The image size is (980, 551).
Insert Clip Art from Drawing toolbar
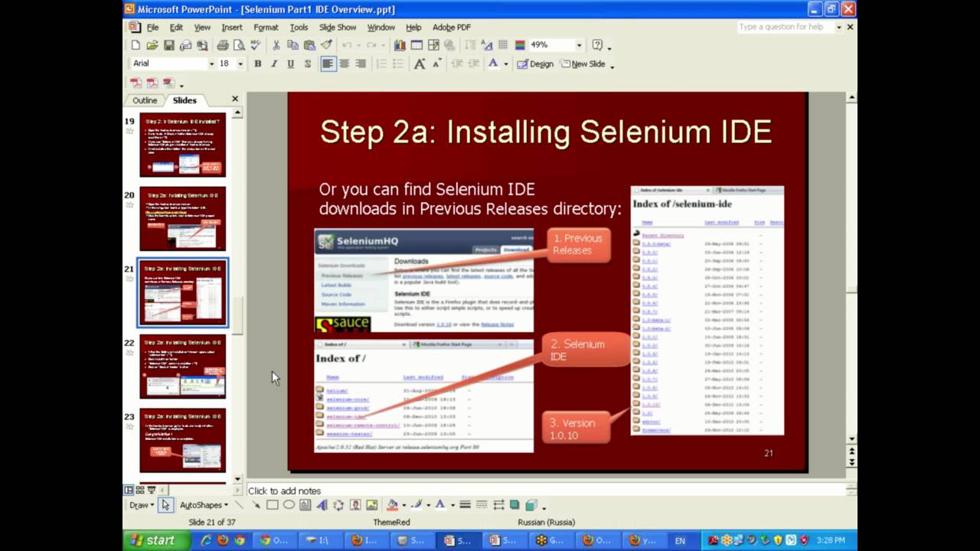tap(355, 505)
